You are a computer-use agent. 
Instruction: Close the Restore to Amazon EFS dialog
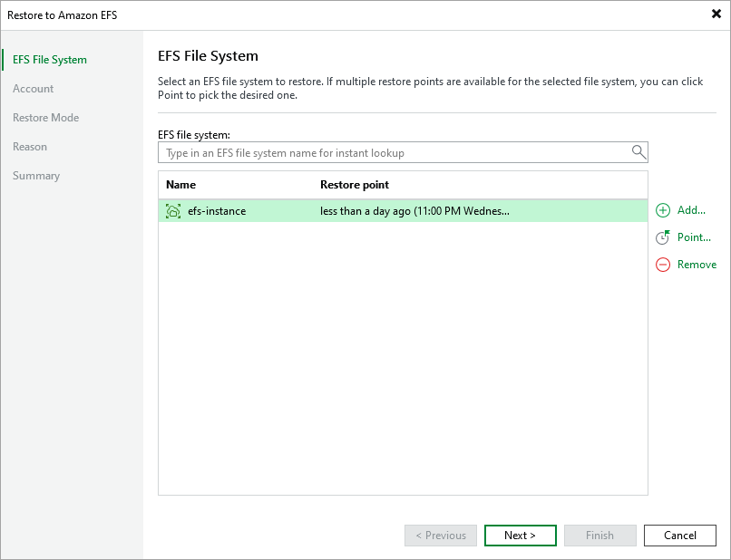[716, 14]
